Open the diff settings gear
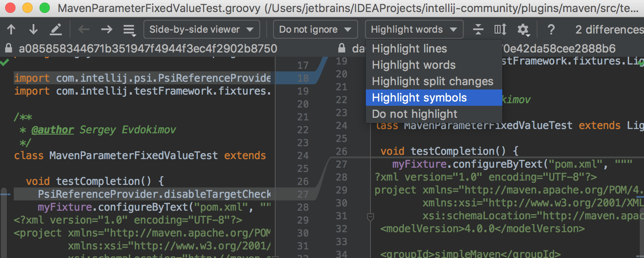Viewport: 644px width, 258px height. [523, 30]
